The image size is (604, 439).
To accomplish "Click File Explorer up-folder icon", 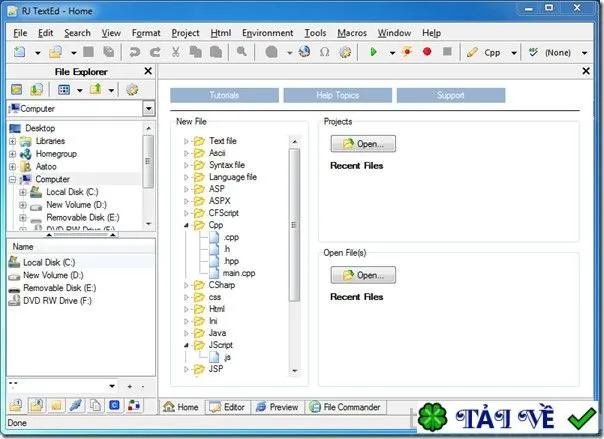I will [96, 89].
